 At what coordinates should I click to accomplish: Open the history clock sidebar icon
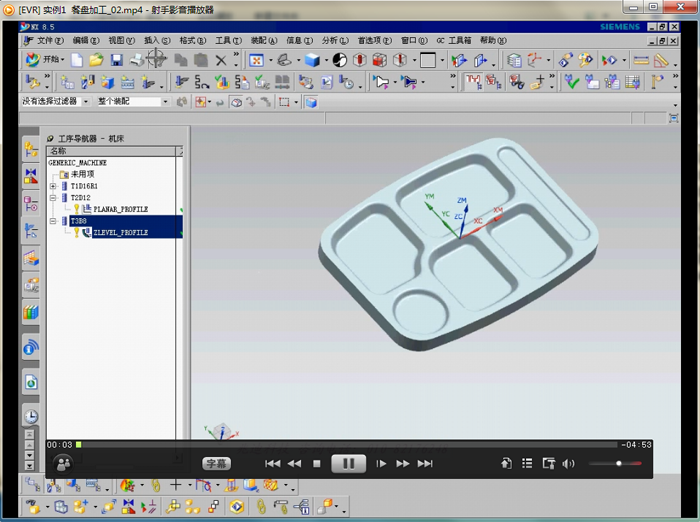point(31,416)
